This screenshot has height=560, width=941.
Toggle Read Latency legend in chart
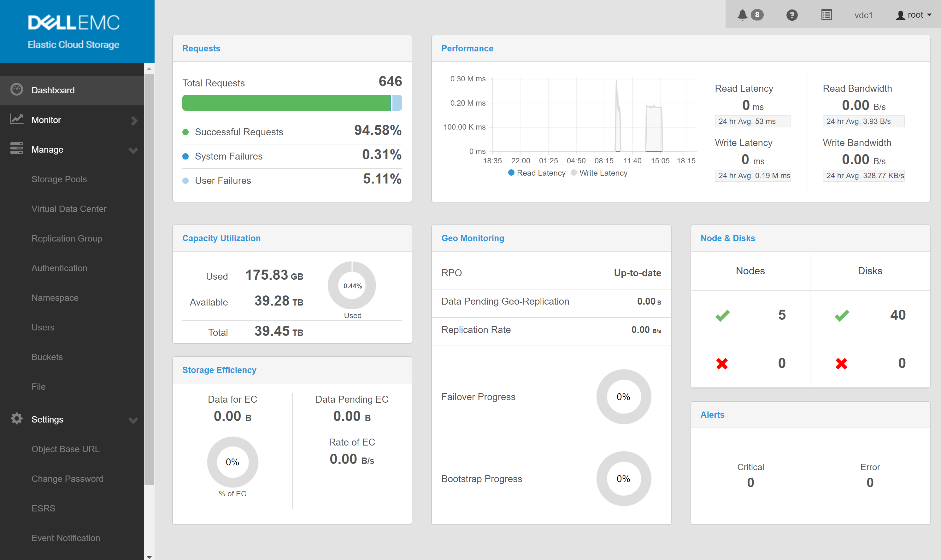[537, 173]
